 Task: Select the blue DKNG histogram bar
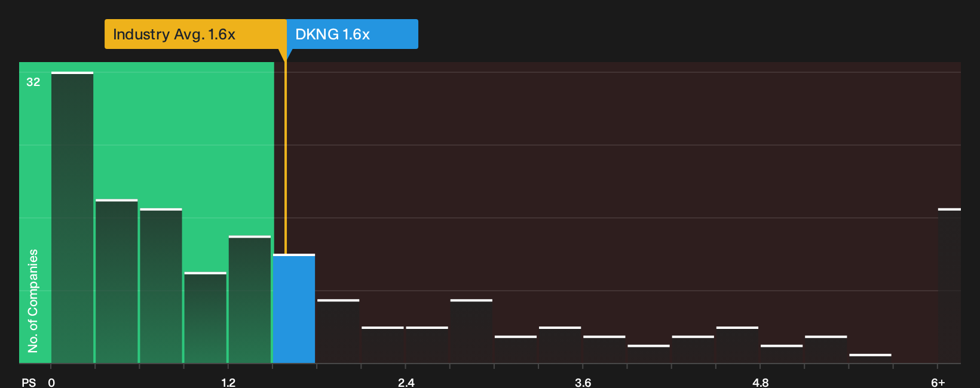tap(294, 309)
